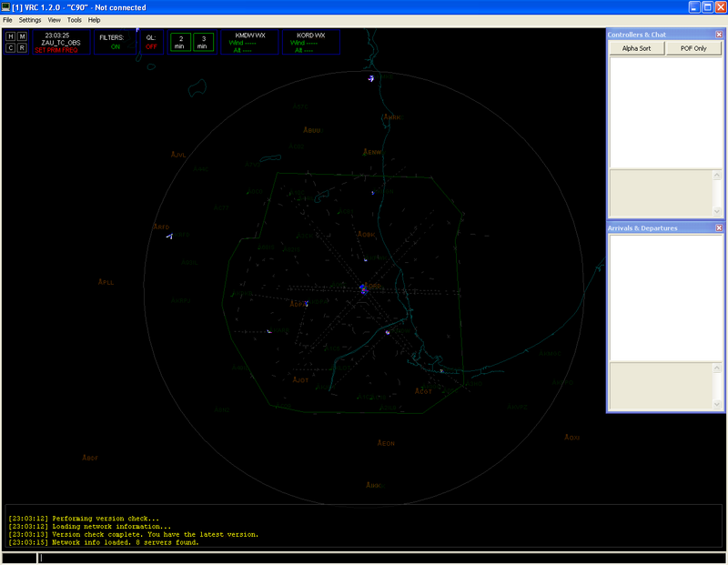This screenshot has height=565, width=728.
Task: Open the Tools menu
Action: coord(75,19)
